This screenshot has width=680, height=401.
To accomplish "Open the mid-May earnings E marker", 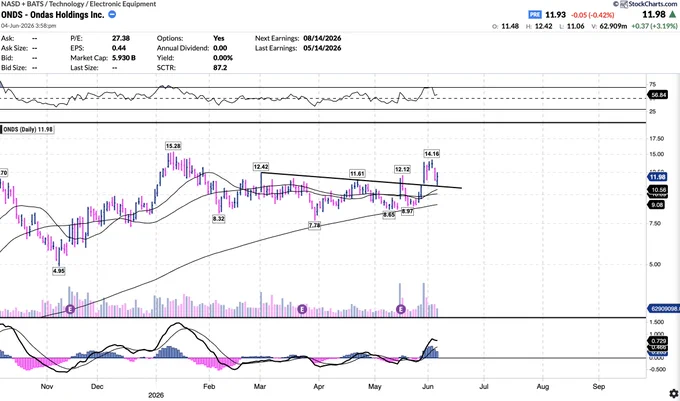I will pyautogui.click(x=401, y=310).
